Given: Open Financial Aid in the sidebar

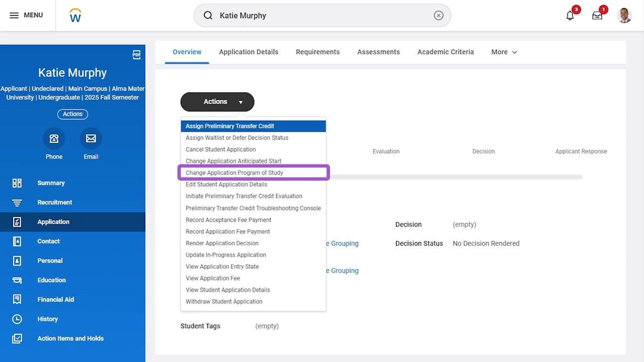Looking at the screenshot, I should 72,300.
